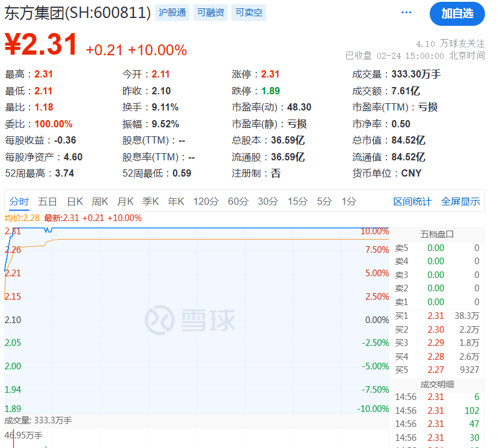Screen dimensions: 500x448
Task: Click the 可融资 tag
Action: (x=210, y=13)
